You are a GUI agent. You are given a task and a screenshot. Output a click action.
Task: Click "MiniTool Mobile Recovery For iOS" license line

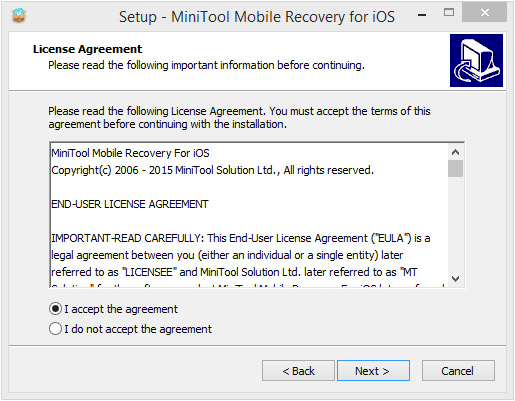click(130, 153)
